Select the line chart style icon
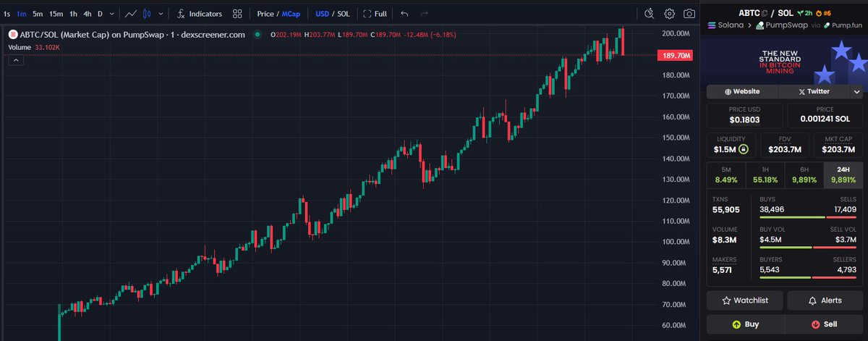This screenshot has width=868, height=341. [x=131, y=14]
